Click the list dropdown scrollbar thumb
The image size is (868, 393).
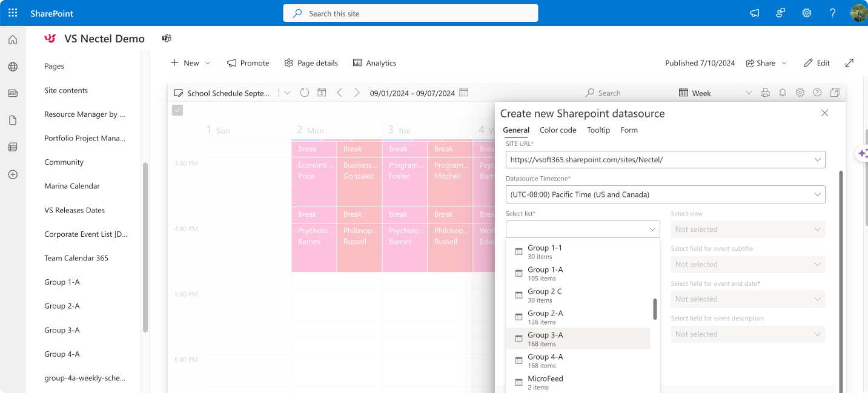655,309
